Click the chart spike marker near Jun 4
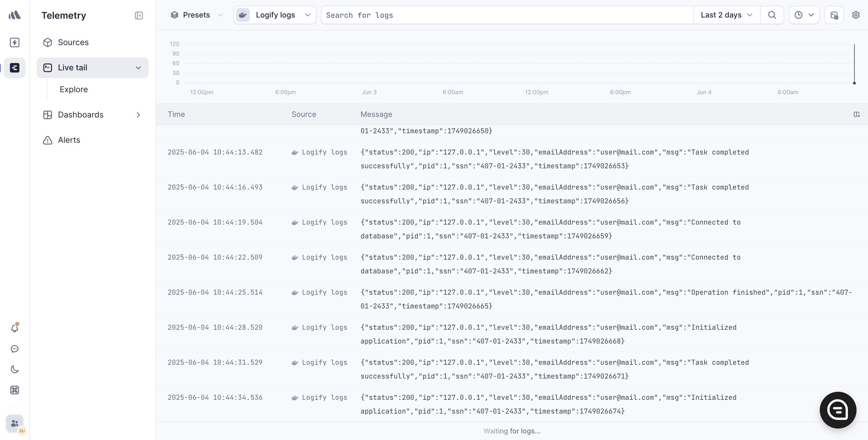868x440 pixels. click(x=854, y=83)
